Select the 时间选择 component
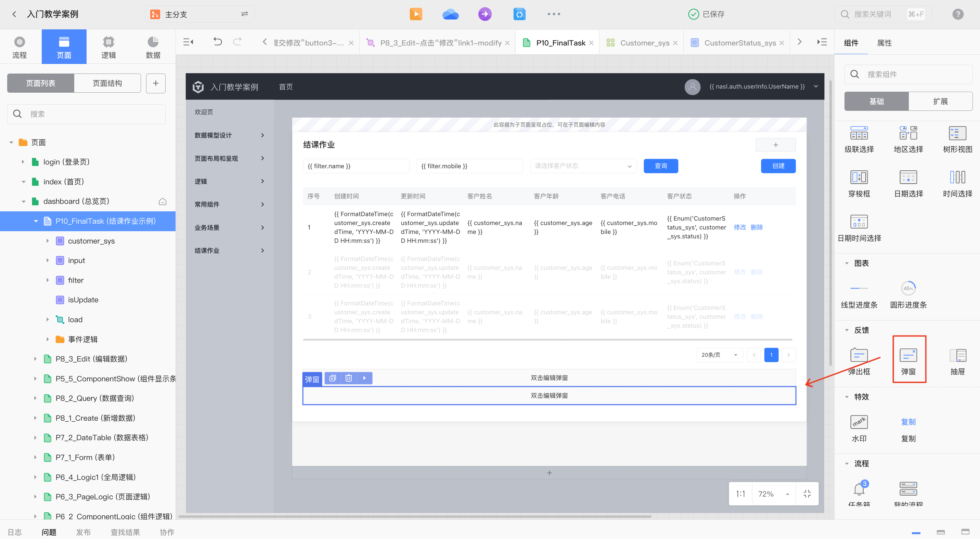Viewport: 980px width, 539px height. (957, 184)
